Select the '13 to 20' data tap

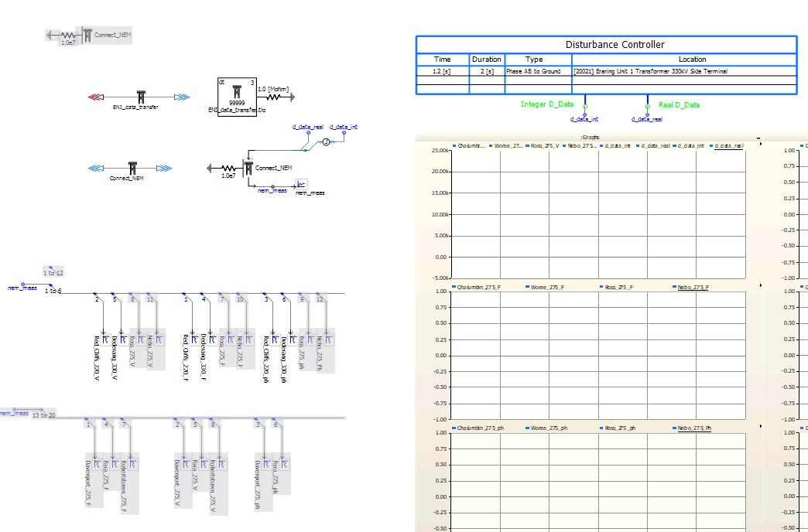pyautogui.click(x=43, y=414)
